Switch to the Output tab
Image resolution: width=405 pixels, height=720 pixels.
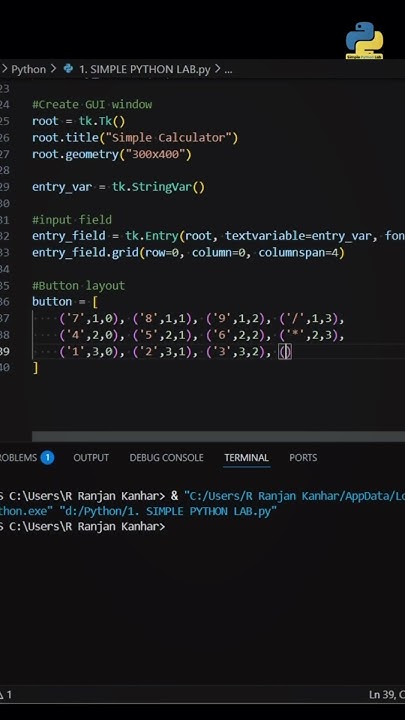pos(91,458)
